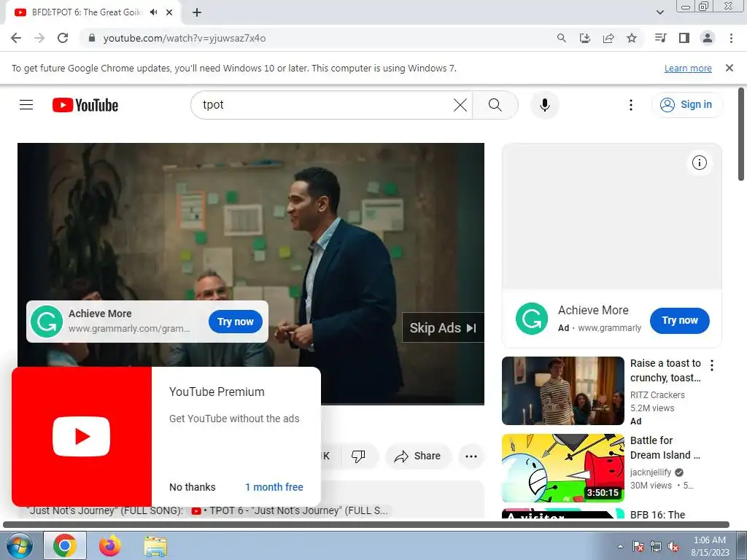Select the BFDI:TPOT 6 tab
Screen dimensions: 747x560
[x=86, y=12]
